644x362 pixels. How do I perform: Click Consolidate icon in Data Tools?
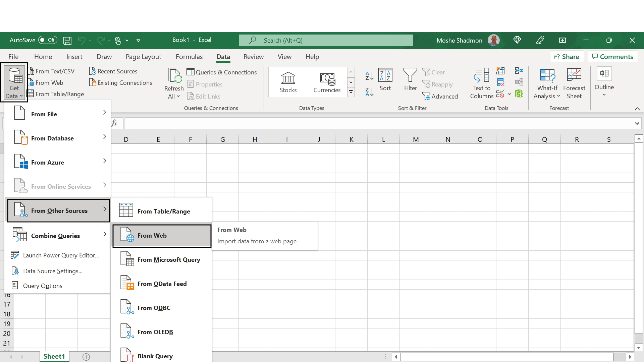(519, 71)
